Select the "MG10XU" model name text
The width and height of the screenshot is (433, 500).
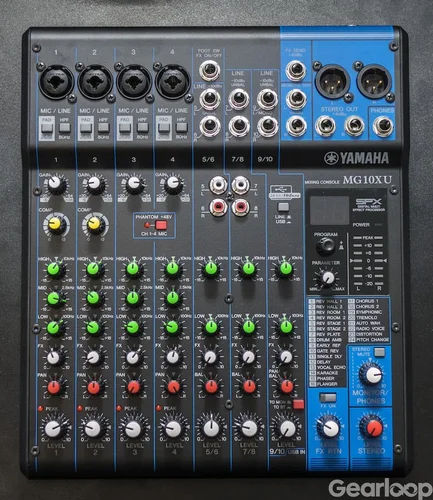(368, 180)
